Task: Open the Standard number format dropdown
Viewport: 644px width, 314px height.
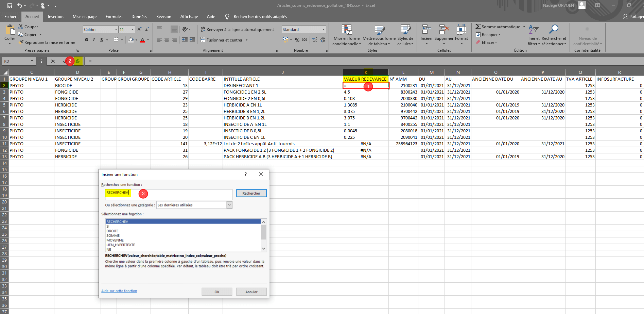Action: click(x=324, y=30)
